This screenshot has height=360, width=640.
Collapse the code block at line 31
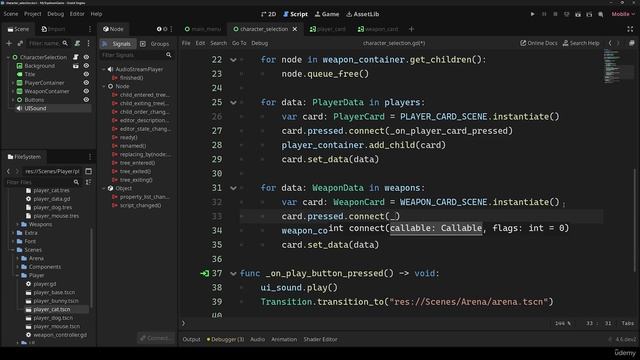click(233, 188)
